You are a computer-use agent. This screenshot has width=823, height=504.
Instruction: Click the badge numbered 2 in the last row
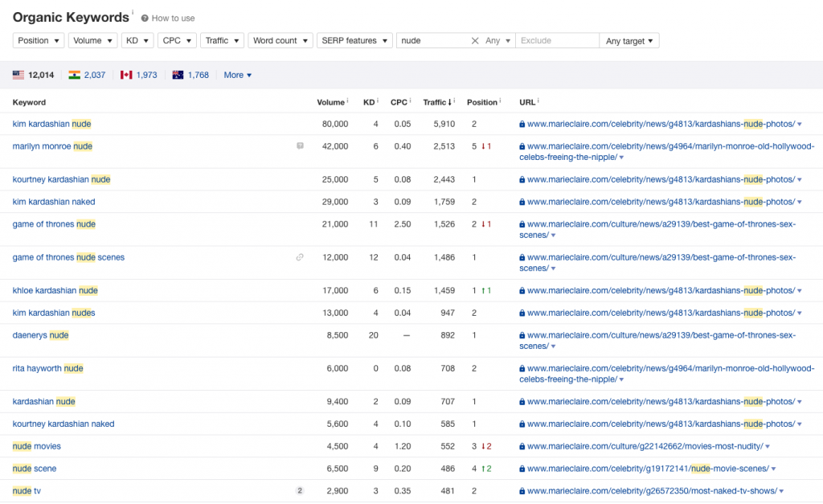[300, 491]
